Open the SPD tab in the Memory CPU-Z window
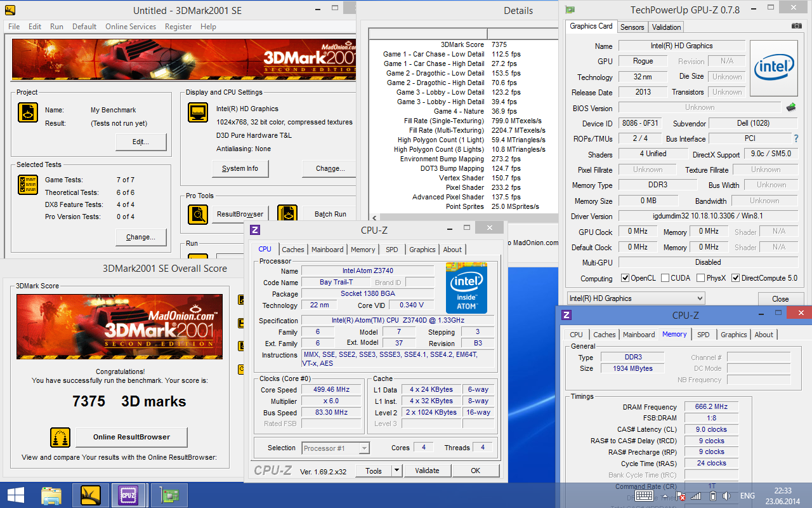 (x=704, y=335)
